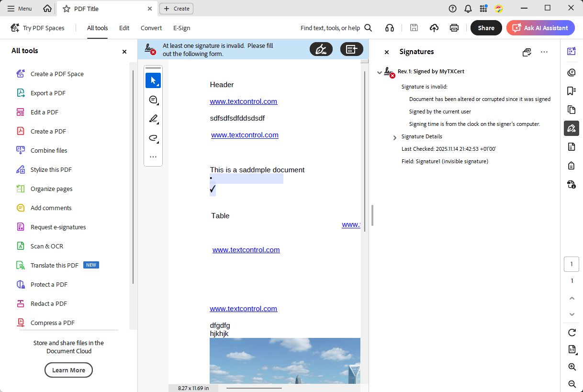This screenshot has width=583, height=392.
Task: Zoom in using the magnifier plus icon
Action: click(x=571, y=367)
